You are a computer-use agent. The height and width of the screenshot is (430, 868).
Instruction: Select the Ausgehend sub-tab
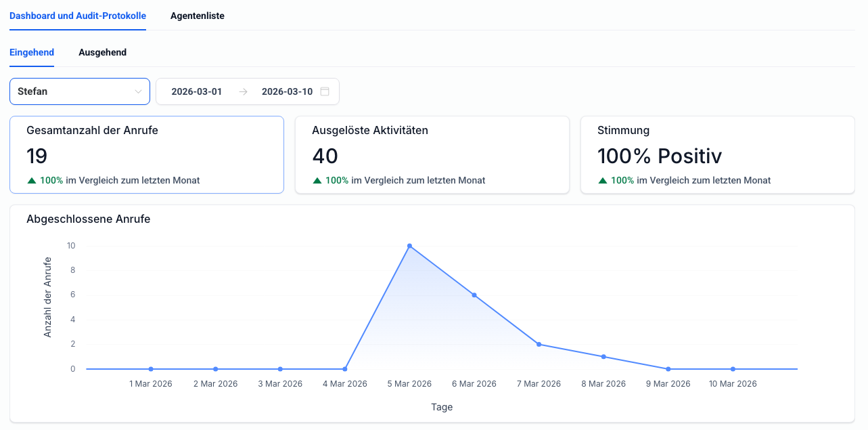tap(102, 52)
